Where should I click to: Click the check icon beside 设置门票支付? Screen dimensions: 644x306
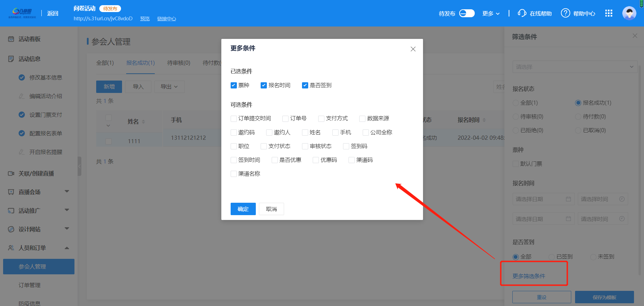coord(22,115)
